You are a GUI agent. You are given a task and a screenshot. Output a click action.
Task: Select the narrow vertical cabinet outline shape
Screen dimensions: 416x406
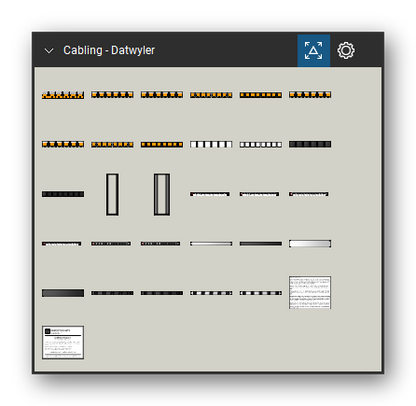(112, 194)
